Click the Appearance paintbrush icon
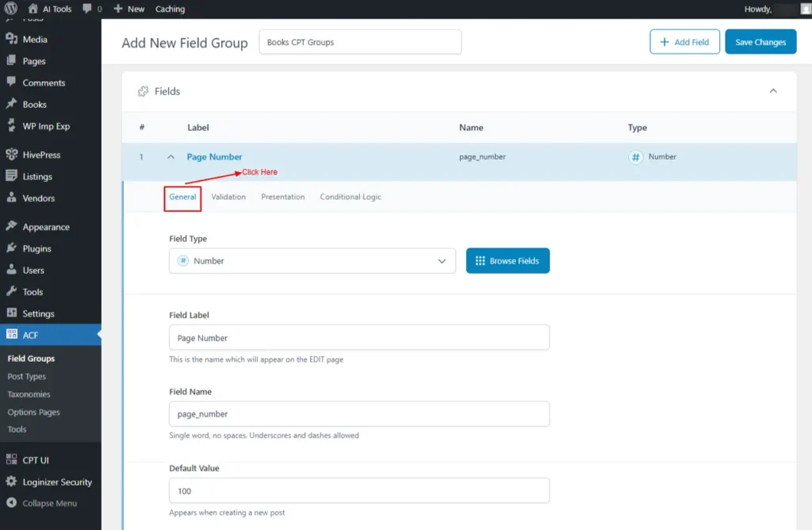Screen dimensions: 812x530 click(11, 227)
